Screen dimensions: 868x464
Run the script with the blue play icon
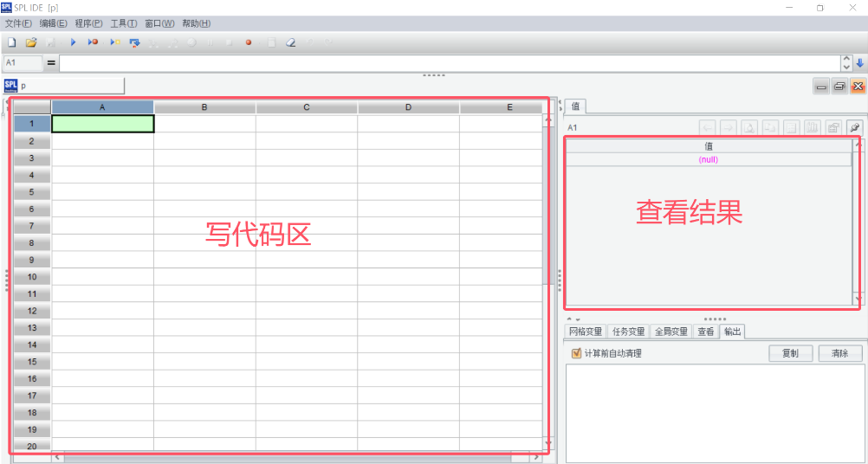(x=73, y=42)
